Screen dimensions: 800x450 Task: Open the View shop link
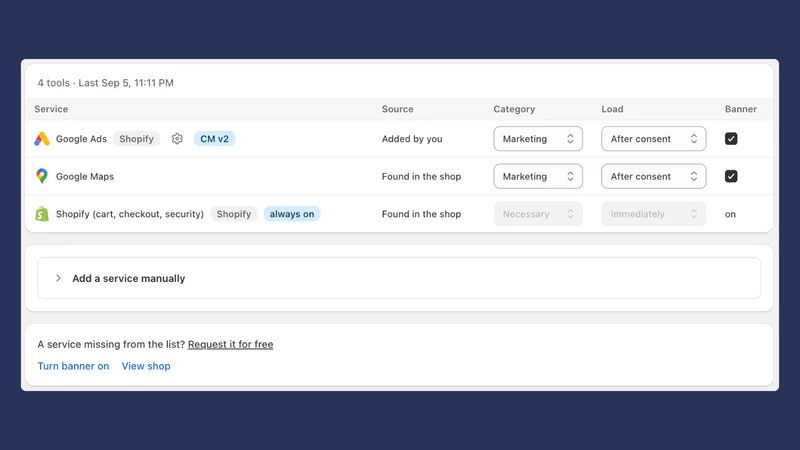tap(146, 366)
